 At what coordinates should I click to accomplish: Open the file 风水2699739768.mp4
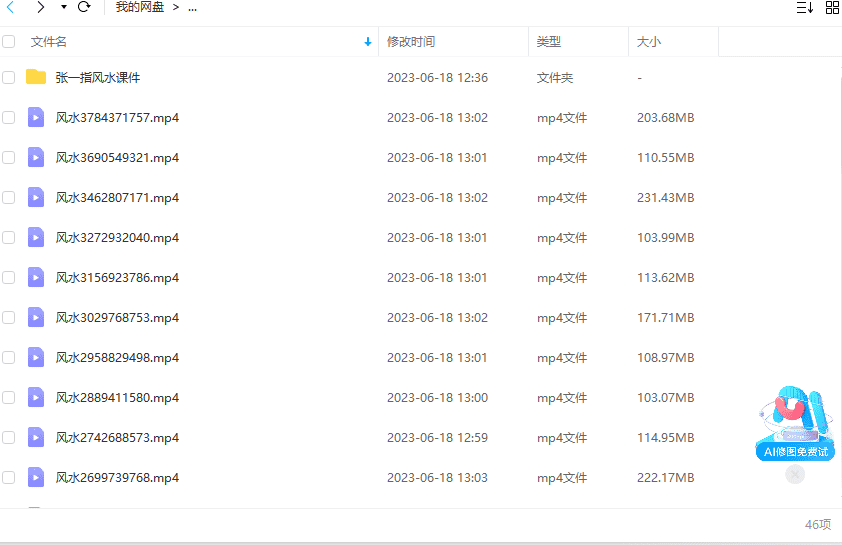117,477
